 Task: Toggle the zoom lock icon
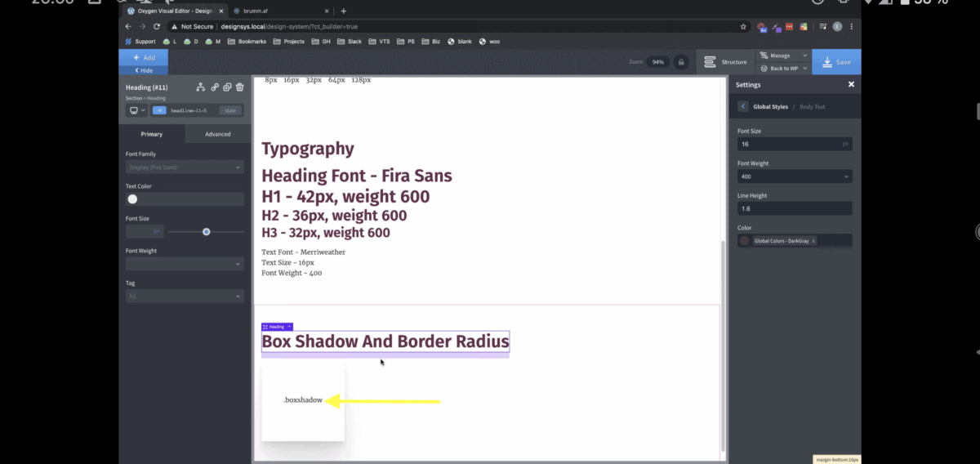tap(679, 62)
